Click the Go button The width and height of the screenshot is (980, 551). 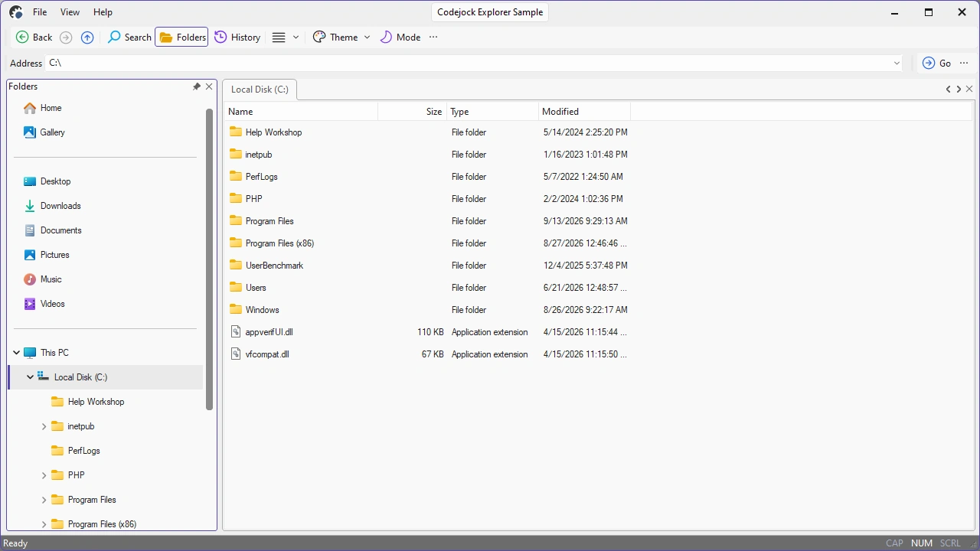click(x=936, y=63)
